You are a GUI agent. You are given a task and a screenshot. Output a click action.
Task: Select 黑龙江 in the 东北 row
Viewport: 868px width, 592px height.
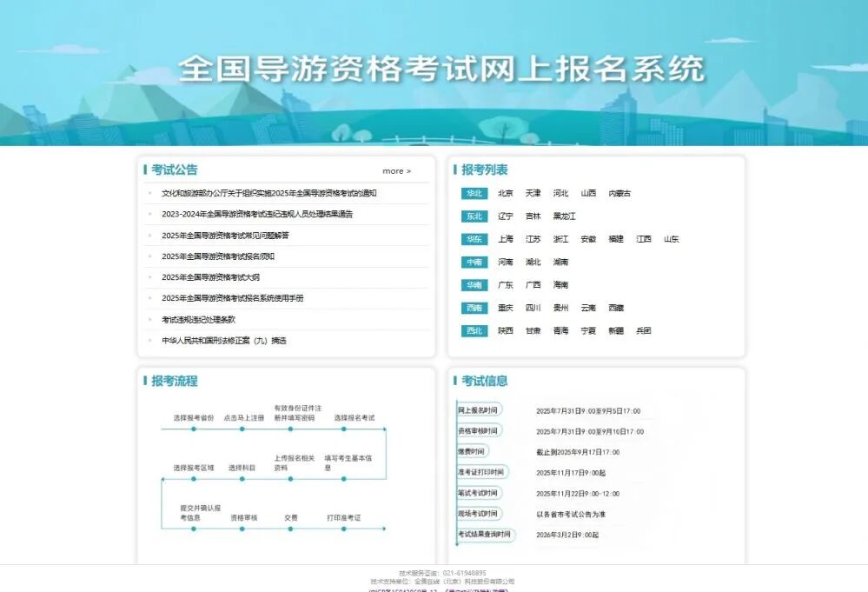[563, 216]
